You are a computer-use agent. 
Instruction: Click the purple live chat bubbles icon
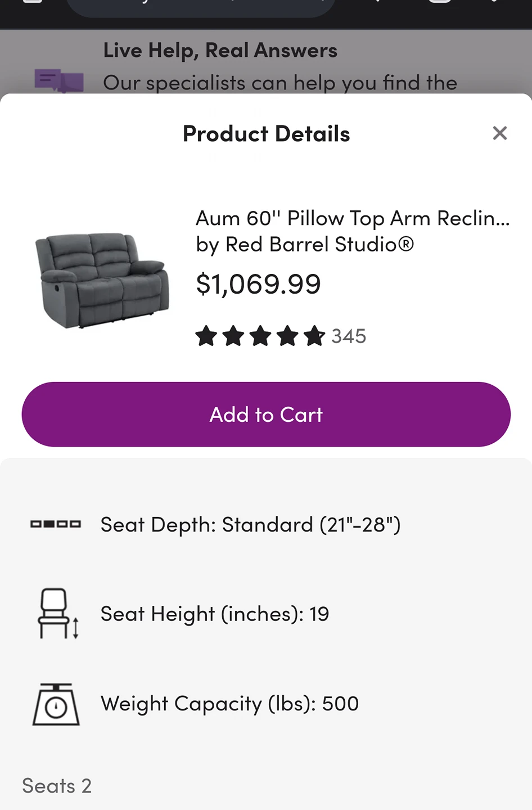tap(58, 80)
